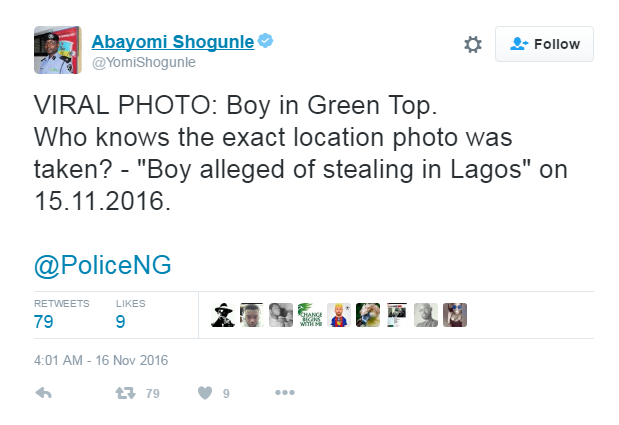This screenshot has height=425, width=619.
Task: Click the 'Change Begins With Me' avatar
Action: pos(310,315)
